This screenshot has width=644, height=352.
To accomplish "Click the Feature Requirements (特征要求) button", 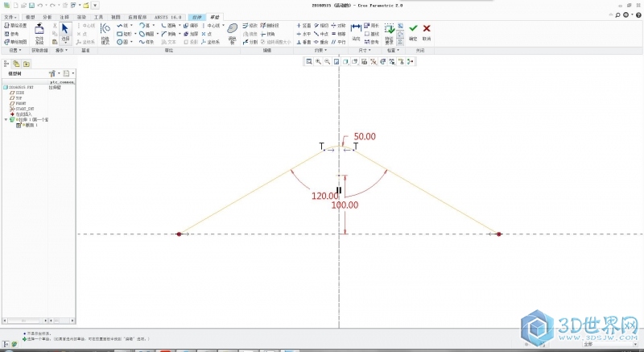I will 389,34.
